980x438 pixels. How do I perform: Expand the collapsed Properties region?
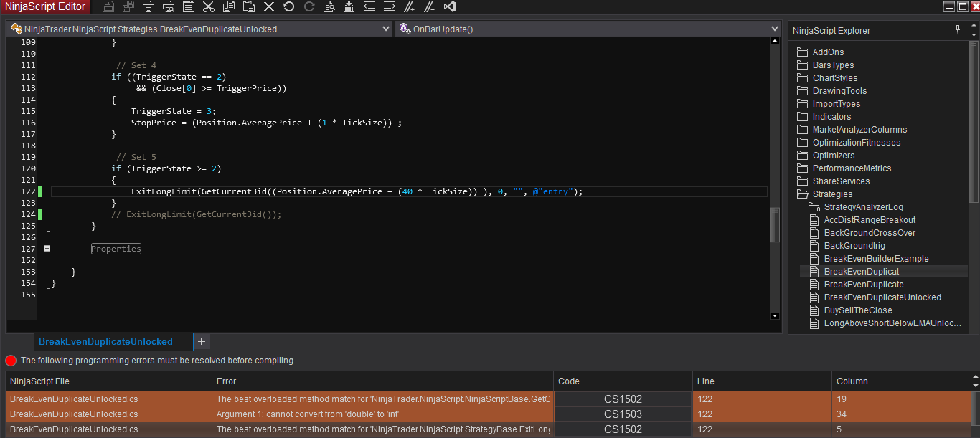[47, 249]
